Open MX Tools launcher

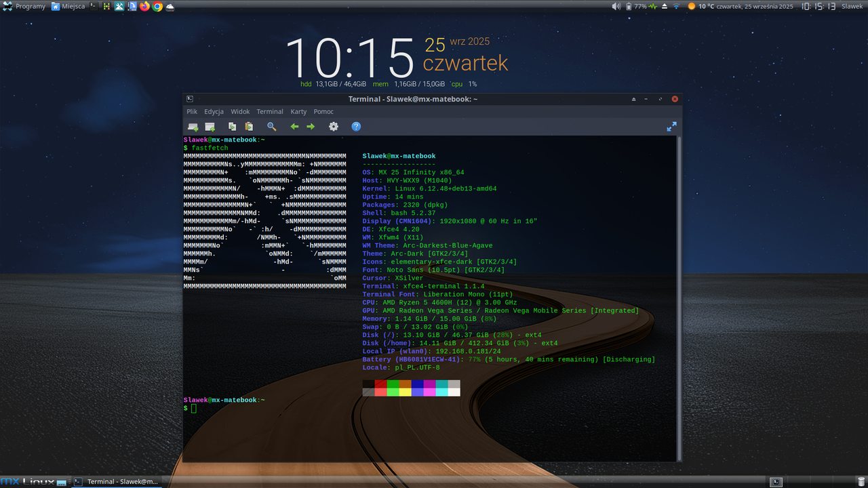click(x=119, y=6)
